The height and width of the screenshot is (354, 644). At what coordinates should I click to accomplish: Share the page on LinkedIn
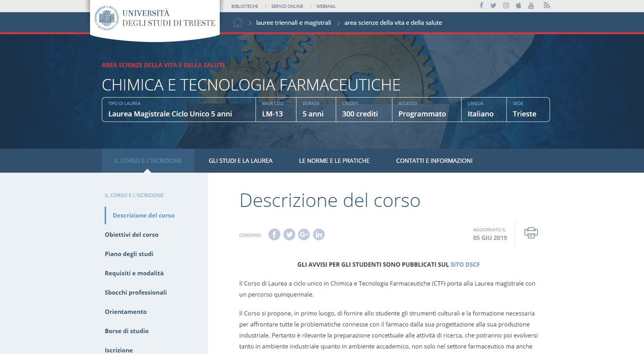click(318, 234)
